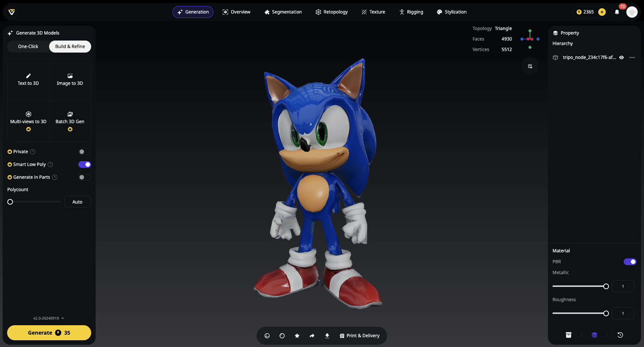Click the Roughness value field
The image size is (644, 347).
pyautogui.click(x=623, y=313)
